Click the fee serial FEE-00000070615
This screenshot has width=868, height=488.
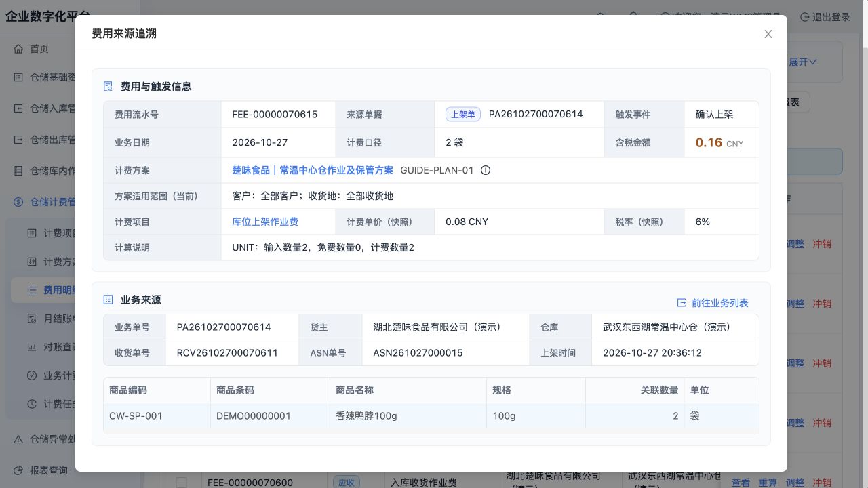tap(275, 114)
